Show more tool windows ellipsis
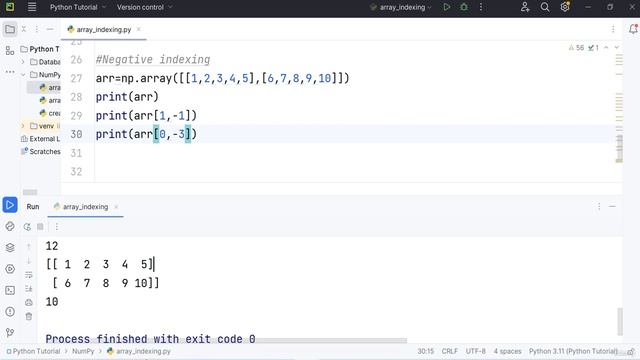The width and height of the screenshot is (640, 360). [10, 72]
